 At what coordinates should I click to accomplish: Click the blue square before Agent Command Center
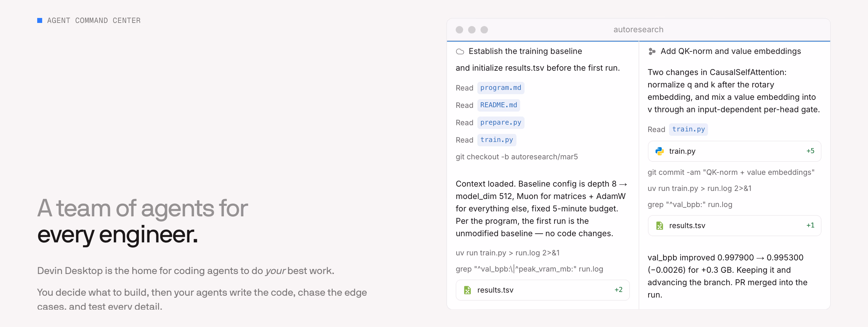[x=40, y=20]
